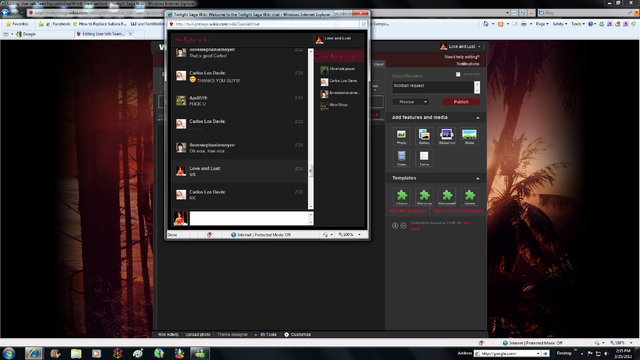Toggle the Minor edit checkbox
This screenshot has height=360, width=640.
(x=458, y=74)
